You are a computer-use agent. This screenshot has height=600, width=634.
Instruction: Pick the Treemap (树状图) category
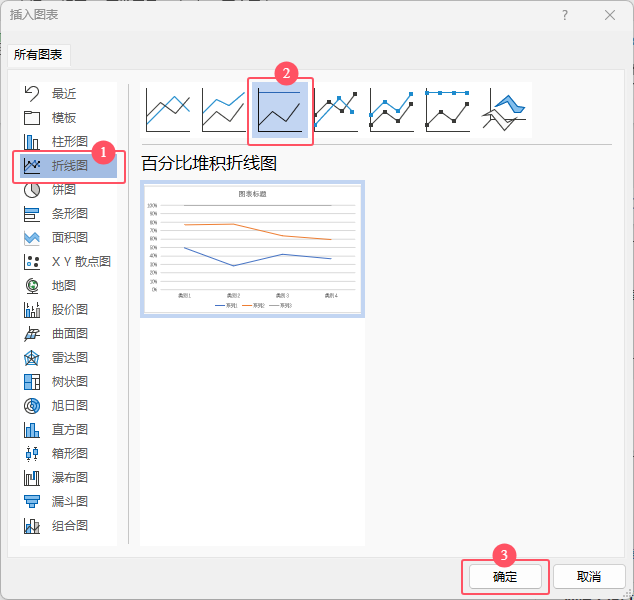click(68, 382)
